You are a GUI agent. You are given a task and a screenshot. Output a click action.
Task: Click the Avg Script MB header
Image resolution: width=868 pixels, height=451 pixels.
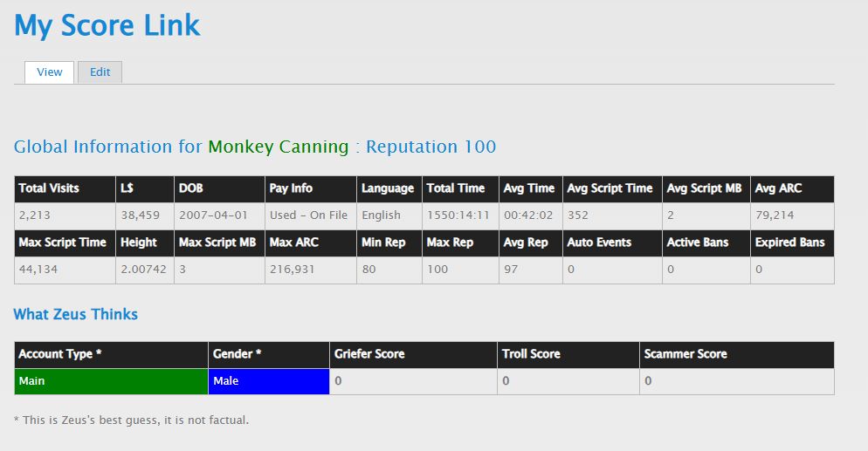(x=706, y=189)
